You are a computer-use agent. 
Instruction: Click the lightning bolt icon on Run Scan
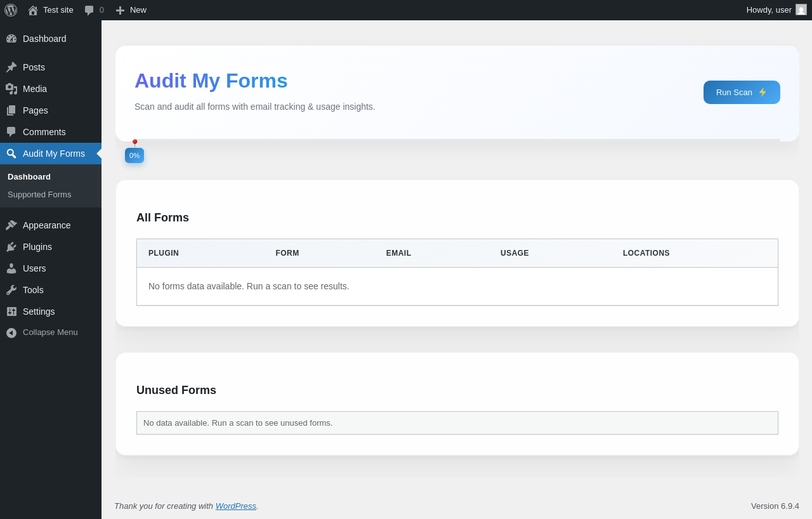point(763,92)
